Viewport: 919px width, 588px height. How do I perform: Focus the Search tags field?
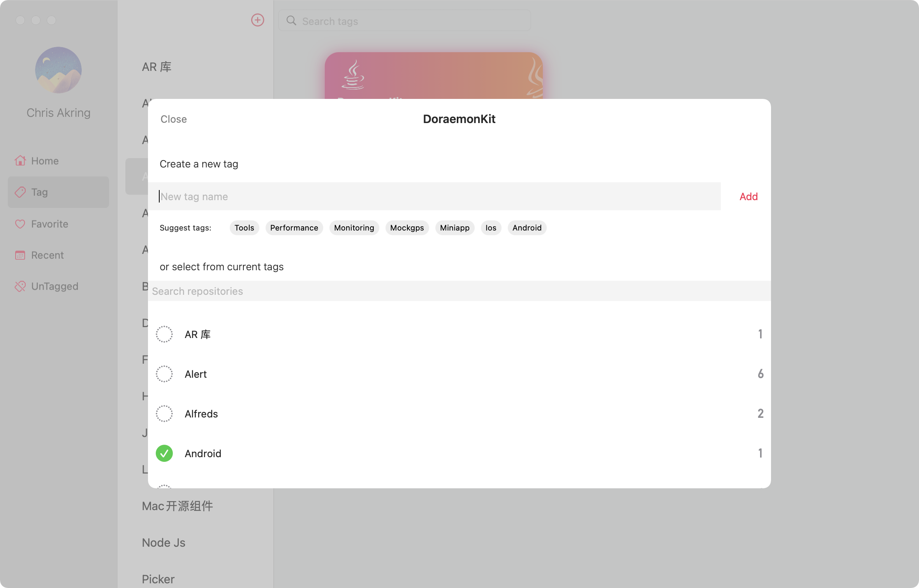point(405,21)
